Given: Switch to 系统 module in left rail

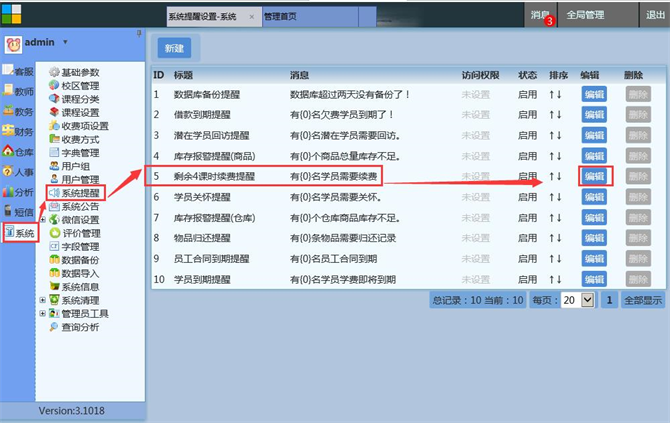Looking at the screenshot, I should (20, 232).
